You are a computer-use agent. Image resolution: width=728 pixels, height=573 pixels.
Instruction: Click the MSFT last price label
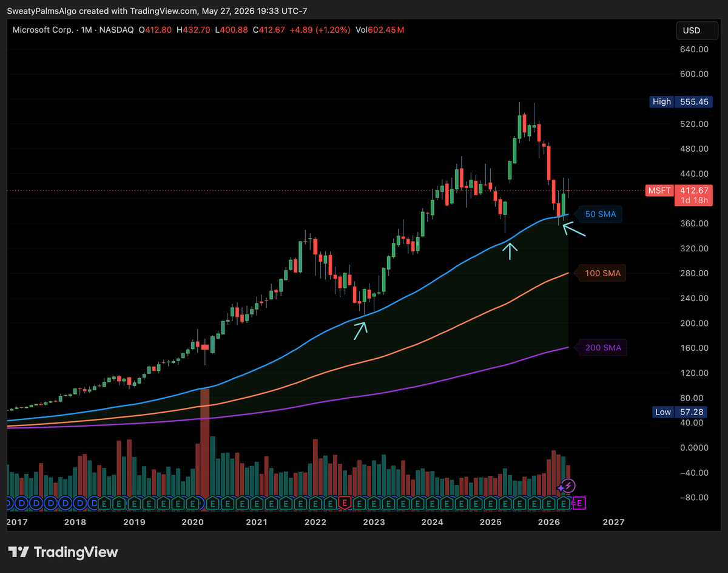pyautogui.click(x=678, y=195)
